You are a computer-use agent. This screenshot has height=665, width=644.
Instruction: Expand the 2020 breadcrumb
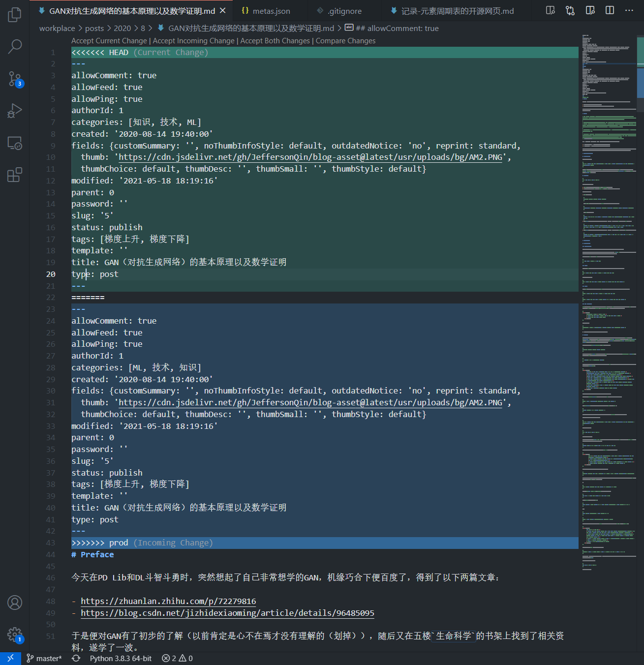coord(122,28)
